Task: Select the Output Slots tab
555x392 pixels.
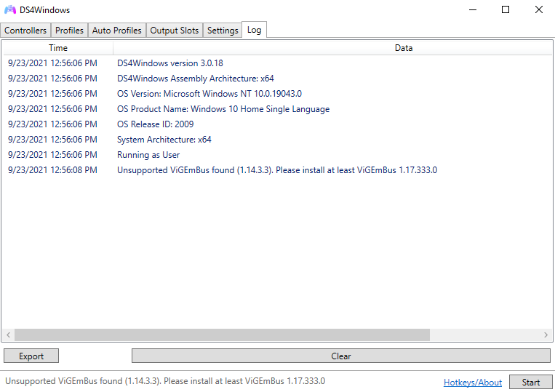Action: (175, 31)
